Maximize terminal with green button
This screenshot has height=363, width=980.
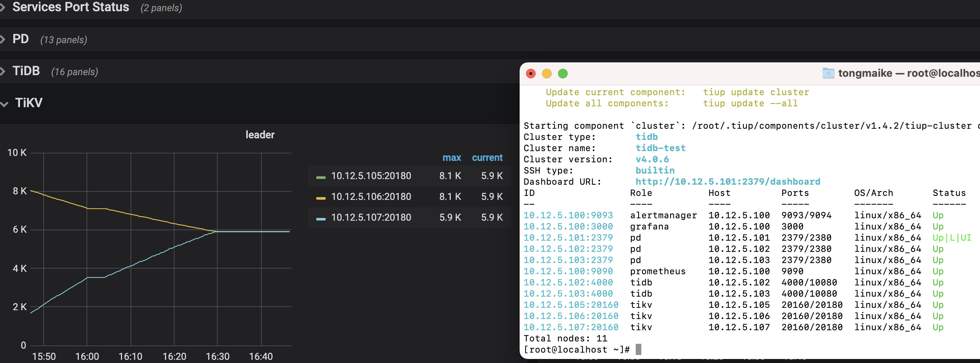563,74
